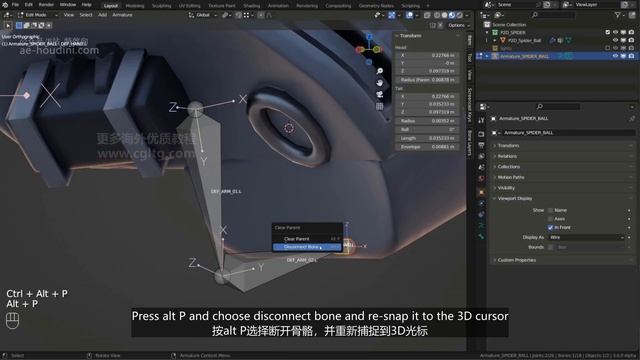The width and height of the screenshot is (640, 360).
Task: Edit the Tail X value field
Action: (x=426, y=96)
